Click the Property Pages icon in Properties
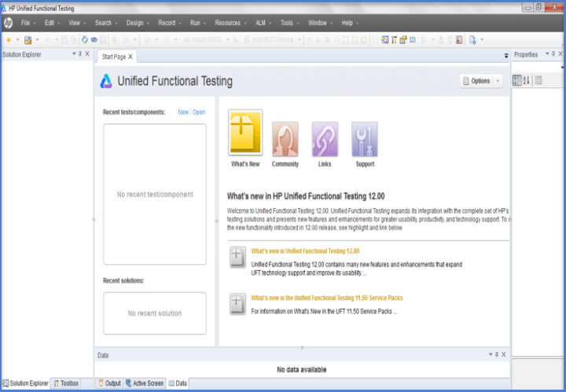Screen dimensions: 566x392 [538, 80]
